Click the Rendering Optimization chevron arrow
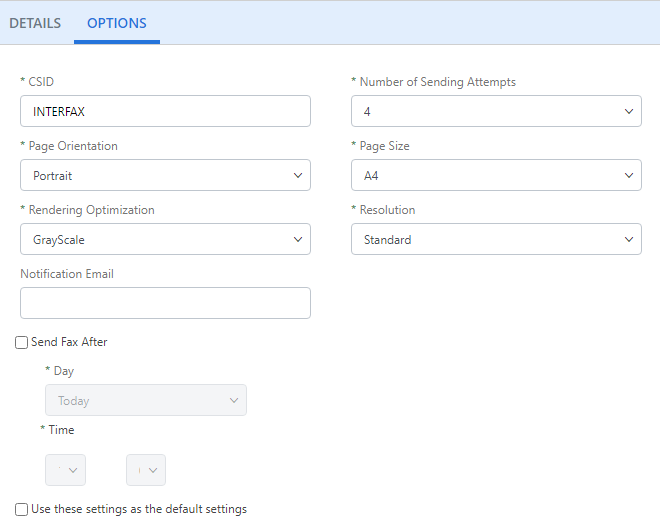The image size is (660, 526). tap(298, 240)
